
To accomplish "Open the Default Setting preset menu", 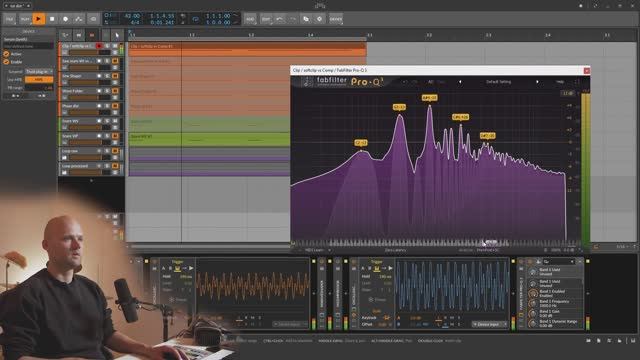I will (498, 82).
